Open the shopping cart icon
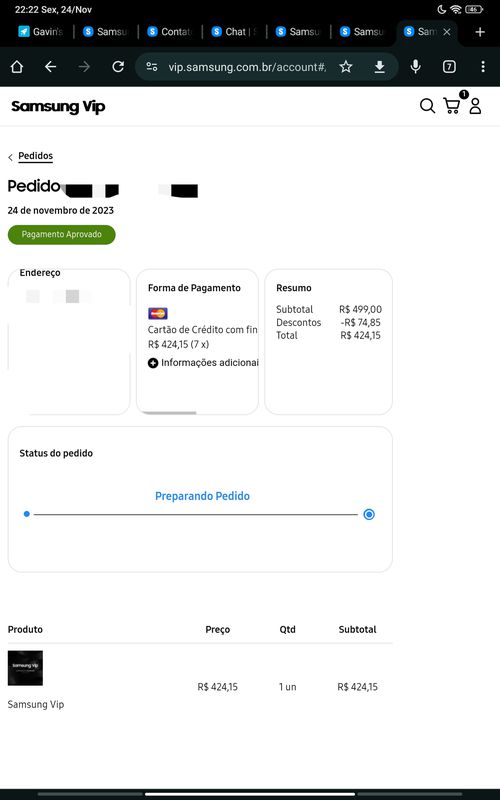The width and height of the screenshot is (500, 800). click(452, 106)
